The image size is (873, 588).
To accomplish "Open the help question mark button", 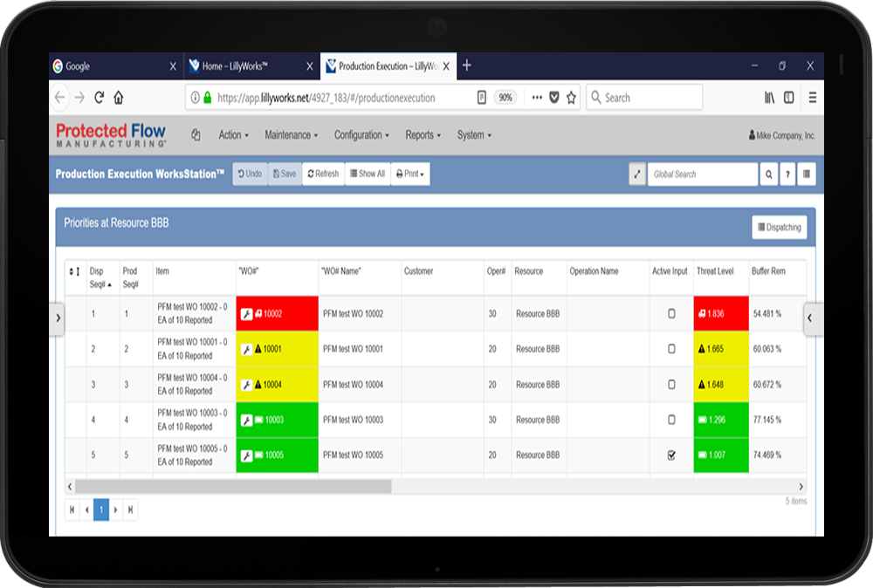I will [x=787, y=174].
